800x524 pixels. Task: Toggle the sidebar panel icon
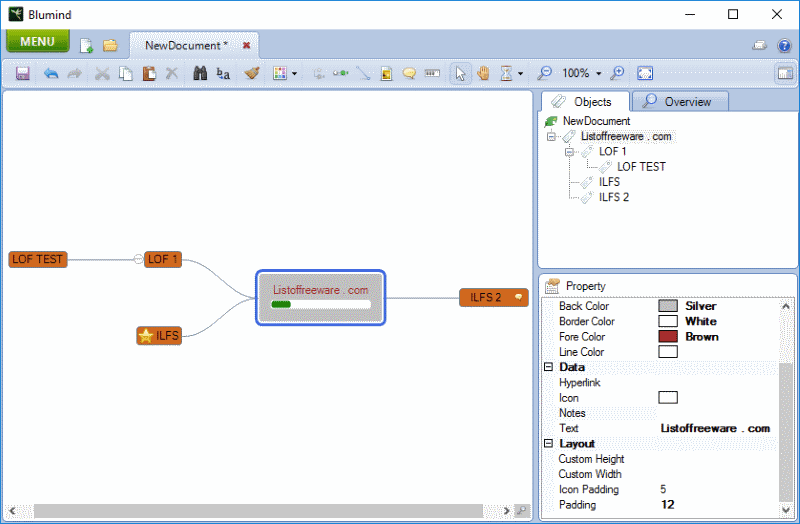[785, 73]
